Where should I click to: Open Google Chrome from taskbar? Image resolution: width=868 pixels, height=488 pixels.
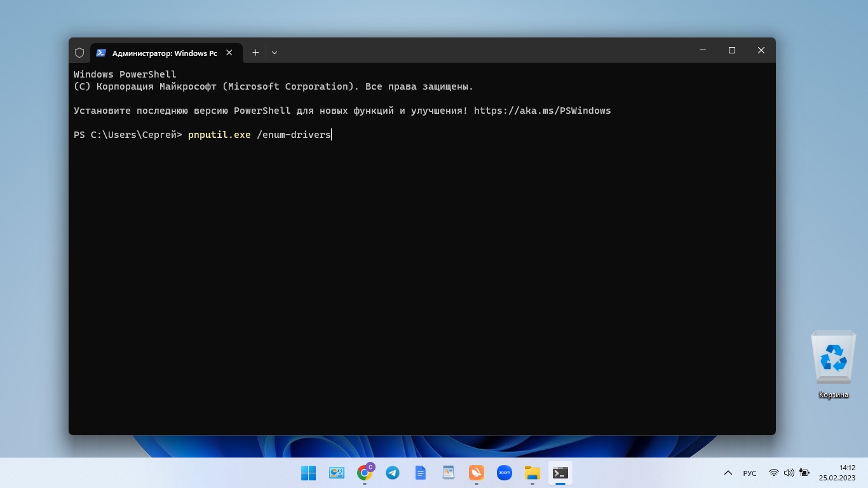tap(365, 473)
